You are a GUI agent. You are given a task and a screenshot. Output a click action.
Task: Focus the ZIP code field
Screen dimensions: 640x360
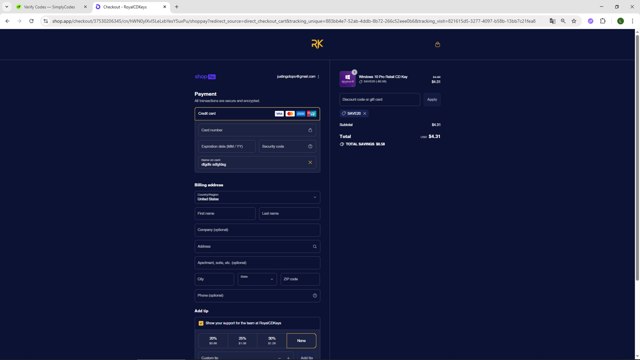[300, 279]
